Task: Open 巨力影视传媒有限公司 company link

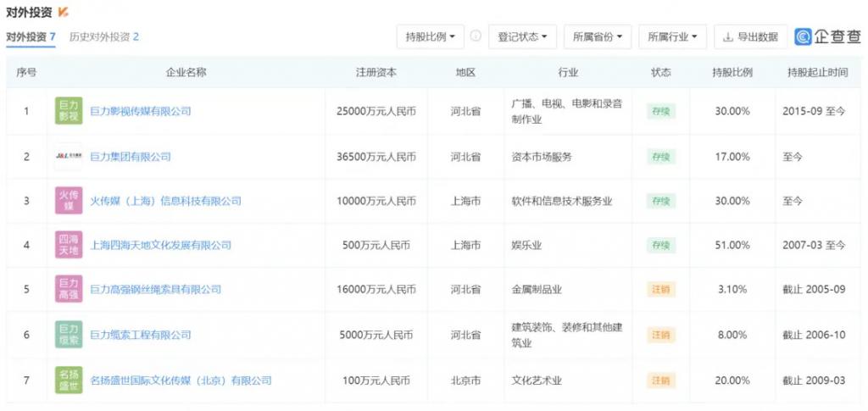Action: (x=141, y=111)
